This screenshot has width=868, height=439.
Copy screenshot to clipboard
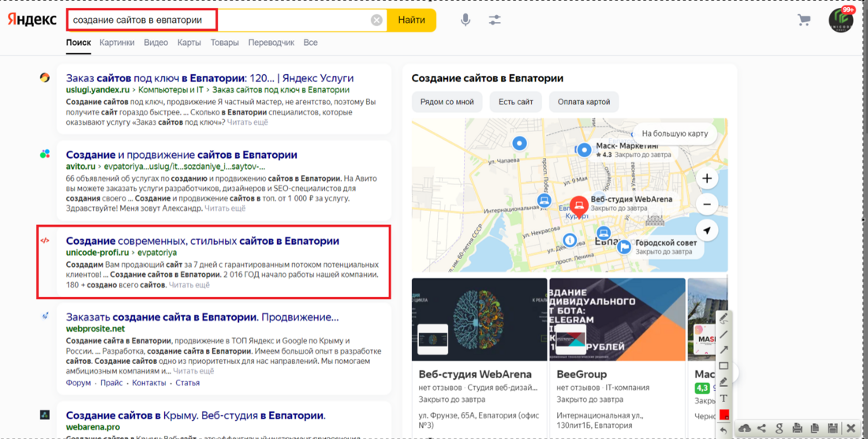(815, 428)
